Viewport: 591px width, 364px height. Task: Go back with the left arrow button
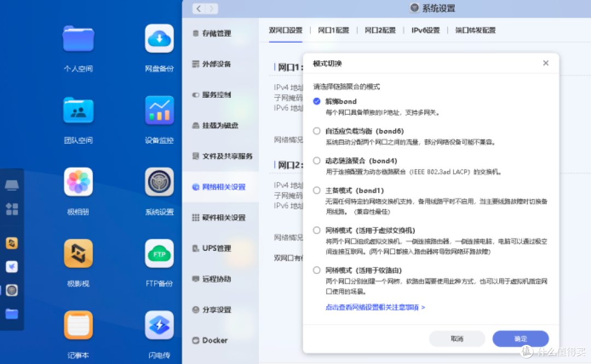click(199, 8)
